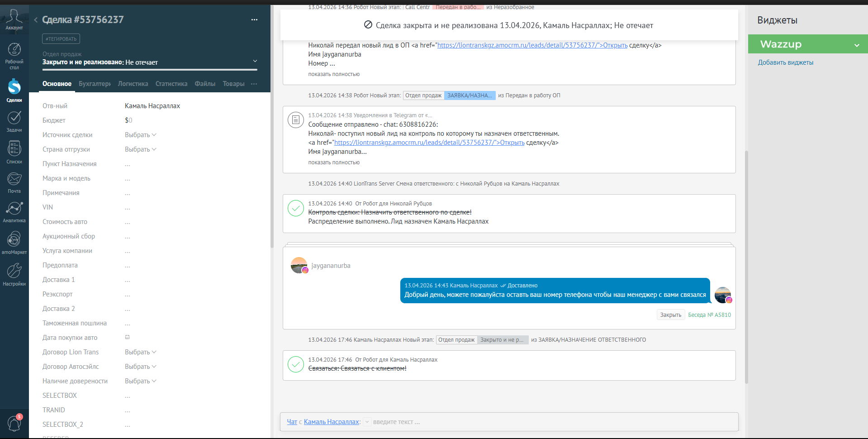Open Источник сделки Выбрать dropdown
This screenshot has height=439, width=868.
coord(140,135)
